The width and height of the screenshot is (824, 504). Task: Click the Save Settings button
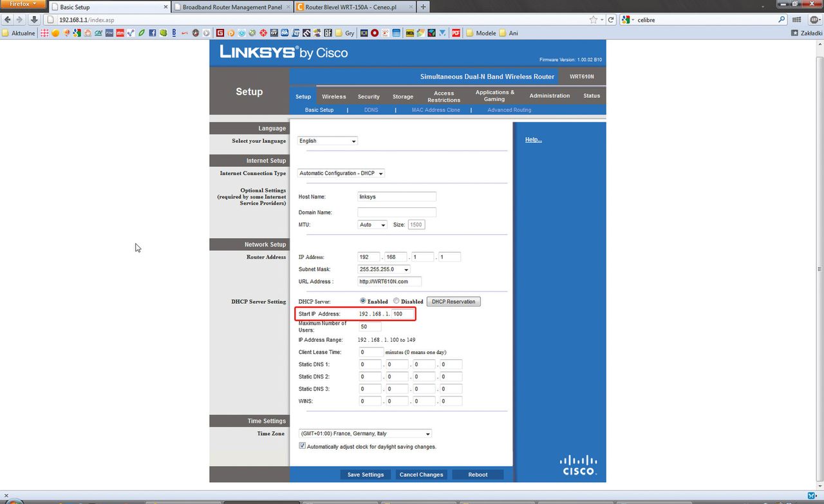(365, 474)
